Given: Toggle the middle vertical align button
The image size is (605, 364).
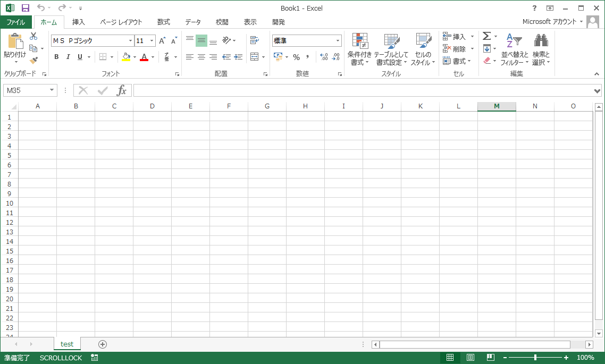Looking at the screenshot, I should click(201, 40).
